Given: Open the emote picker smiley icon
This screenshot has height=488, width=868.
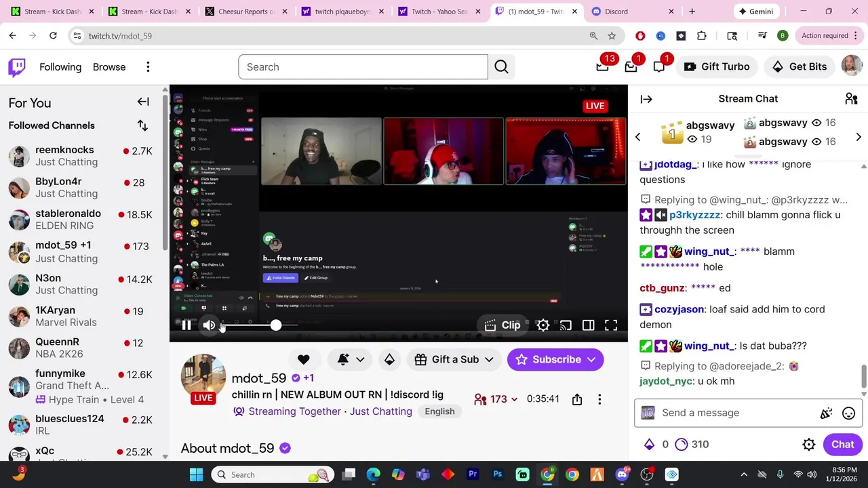Looking at the screenshot, I should click(x=848, y=413).
